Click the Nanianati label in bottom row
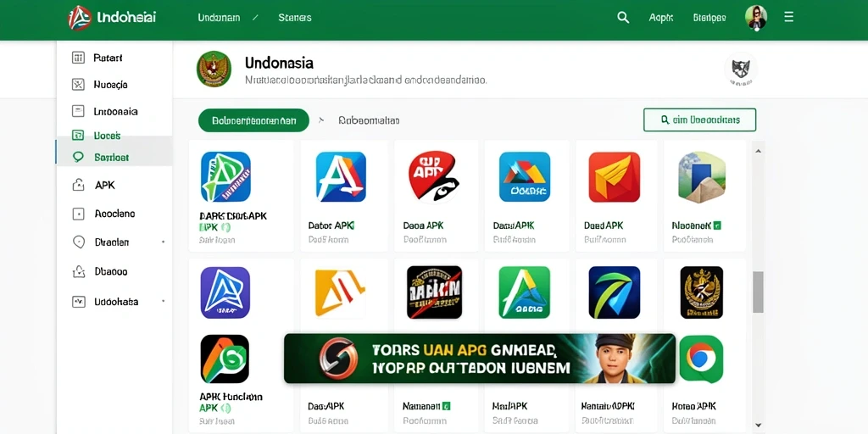This screenshot has width=868, height=434. (422, 406)
